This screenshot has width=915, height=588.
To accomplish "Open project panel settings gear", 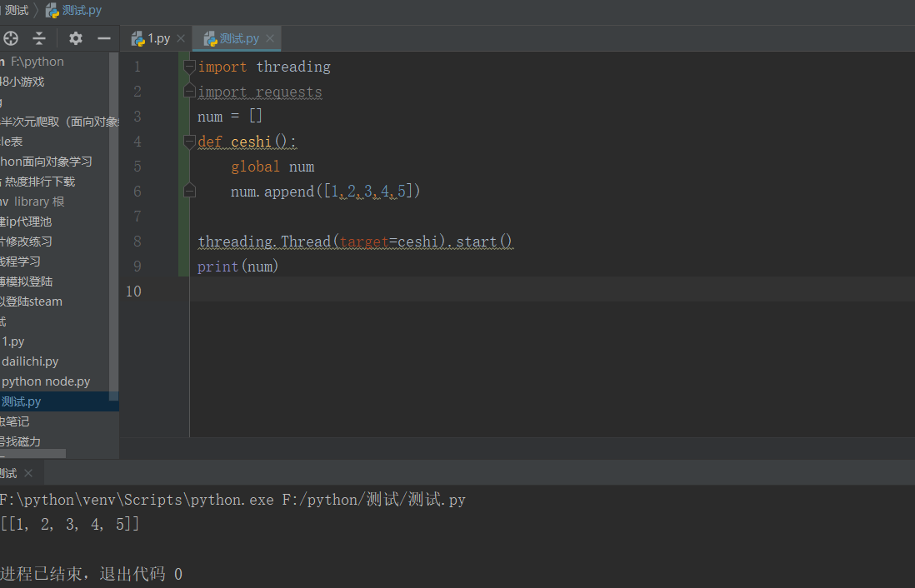I will tap(76, 38).
